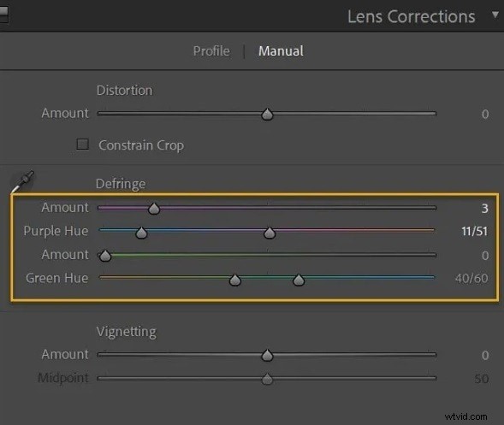Click the Distortion Amount slider handle
504x425 pixels.
tap(267, 114)
